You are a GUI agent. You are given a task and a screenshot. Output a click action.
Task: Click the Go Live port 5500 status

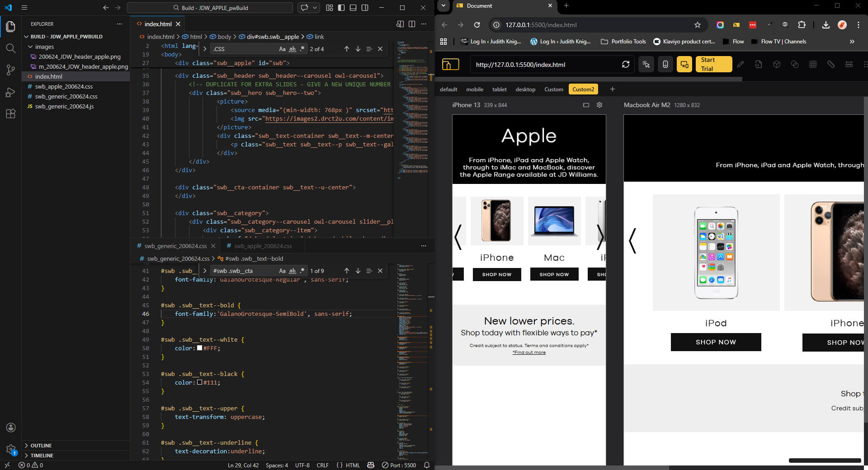(x=399, y=465)
